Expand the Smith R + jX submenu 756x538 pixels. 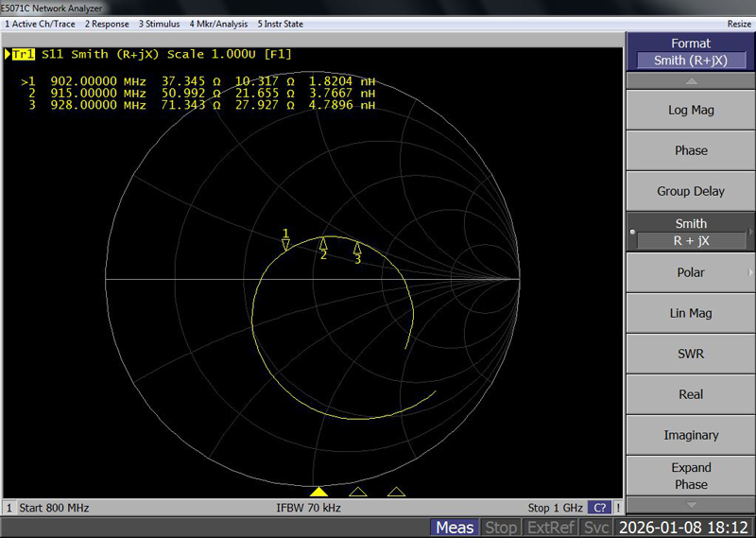click(x=691, y=232)
